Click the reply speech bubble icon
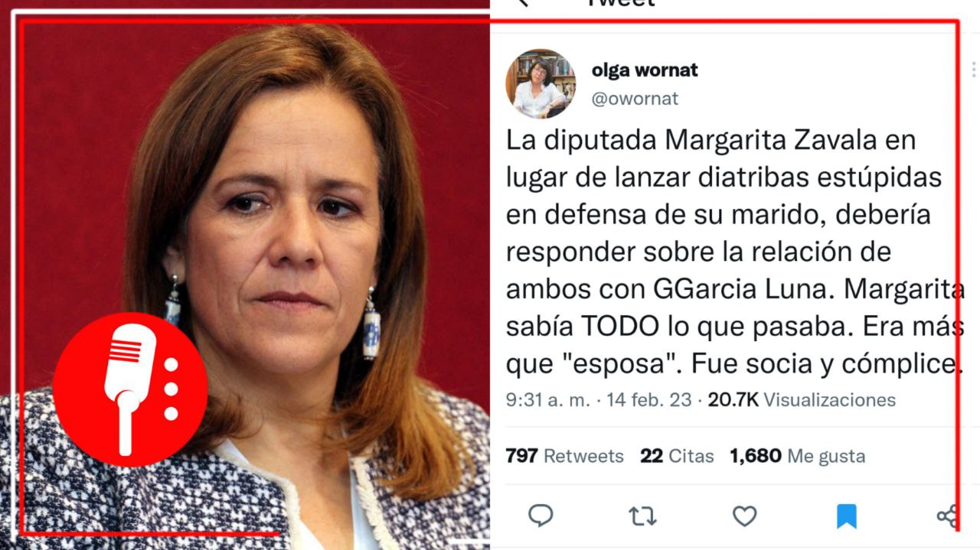Viewport: 980px width, 550px height. coord(541,516)
